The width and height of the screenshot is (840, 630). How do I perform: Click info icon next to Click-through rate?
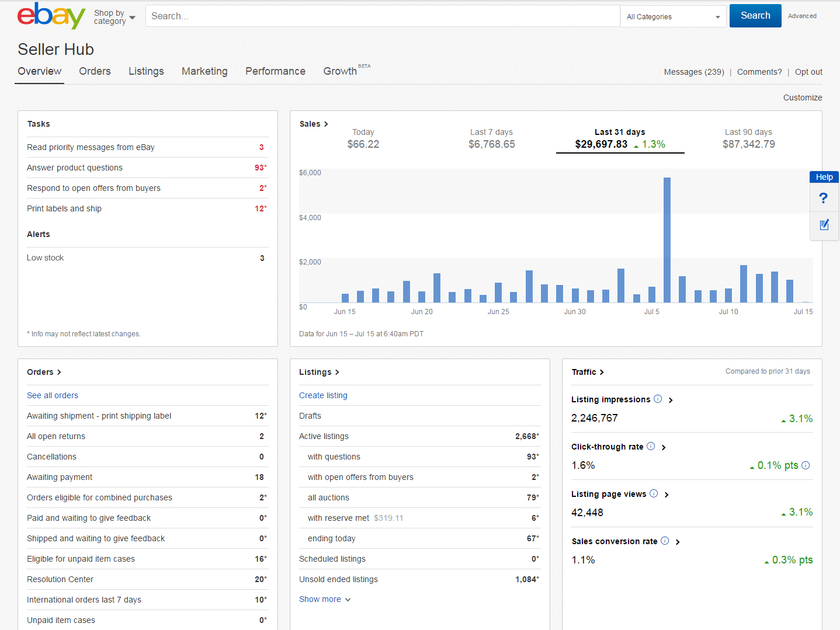[x=651, y=446]
